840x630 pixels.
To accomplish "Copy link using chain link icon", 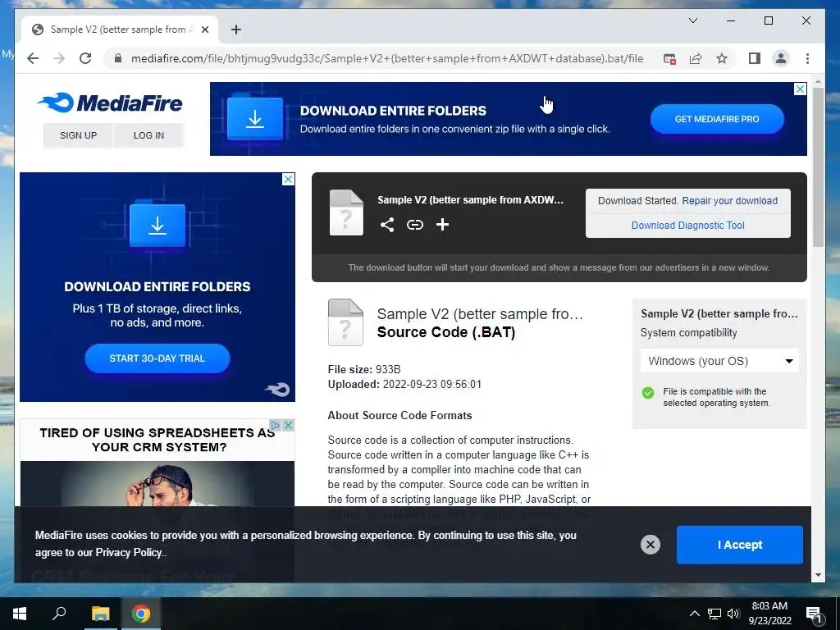I will 414,225.
